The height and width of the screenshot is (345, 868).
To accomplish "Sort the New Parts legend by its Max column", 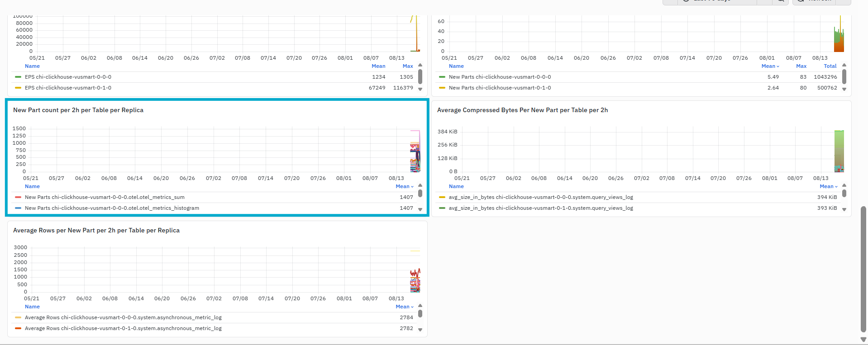I will (x=801, y=66).
